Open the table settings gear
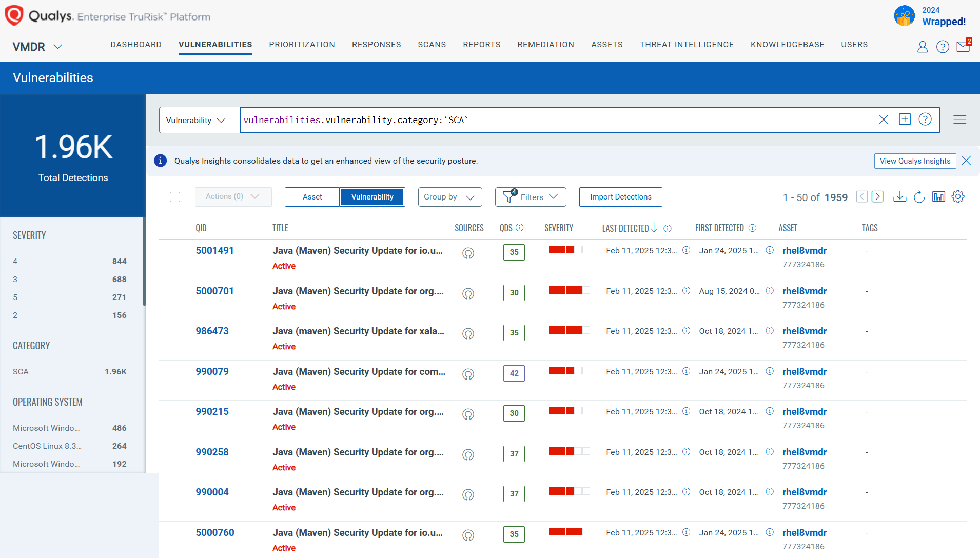 coord(958,197)
